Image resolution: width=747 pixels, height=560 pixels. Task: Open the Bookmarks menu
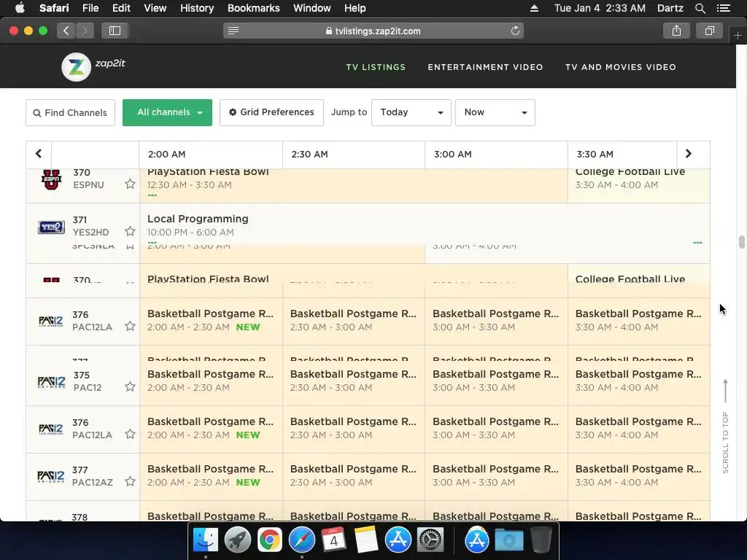253,8
